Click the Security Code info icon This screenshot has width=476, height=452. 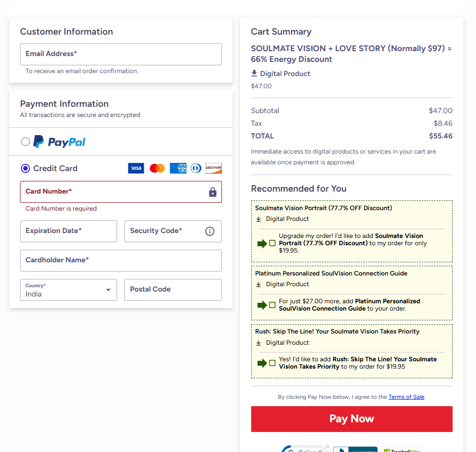click(x=210, y=231)
